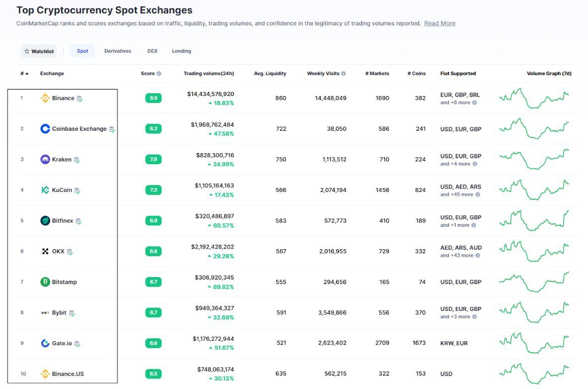Click reserves badge beside Kraken
The width and height of the screenshot is (588, 389).
click(77, 160)
